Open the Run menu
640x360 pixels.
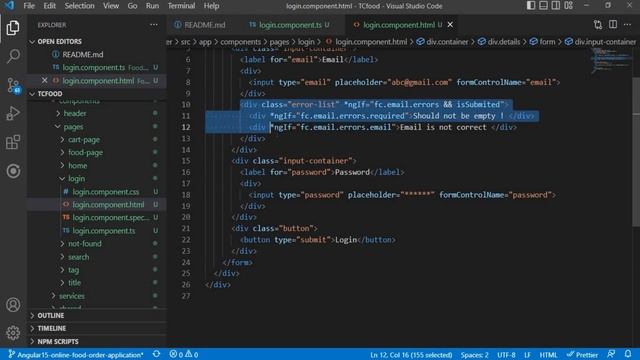click(x=152, y=6)
